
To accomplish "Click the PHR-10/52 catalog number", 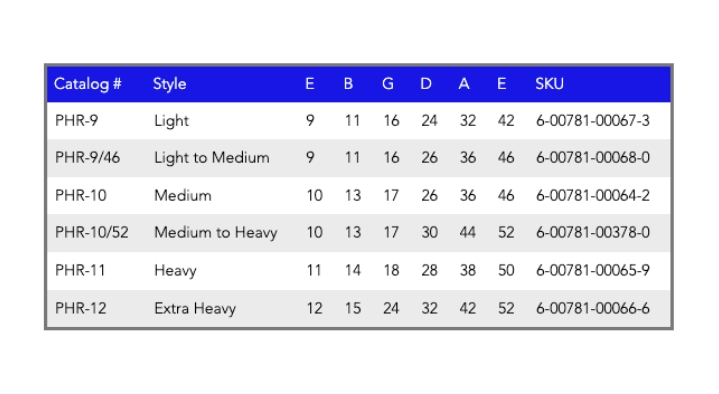I will [92, 233].
